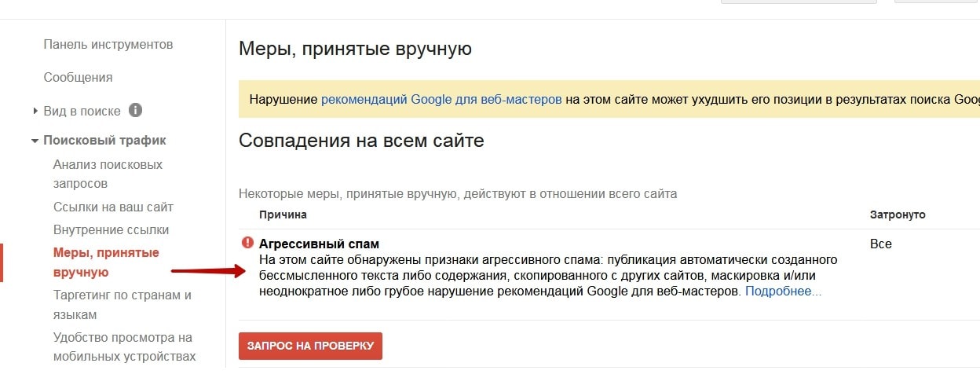This screenshot has height=374, width=980.
Task: Collapse the Поисковый трафик section arrow
Action: coord(35,141)
